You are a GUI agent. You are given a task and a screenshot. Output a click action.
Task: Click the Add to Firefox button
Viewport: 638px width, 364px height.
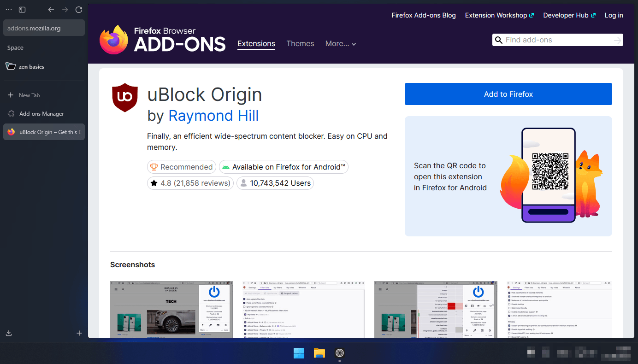(x=508, y=94)
